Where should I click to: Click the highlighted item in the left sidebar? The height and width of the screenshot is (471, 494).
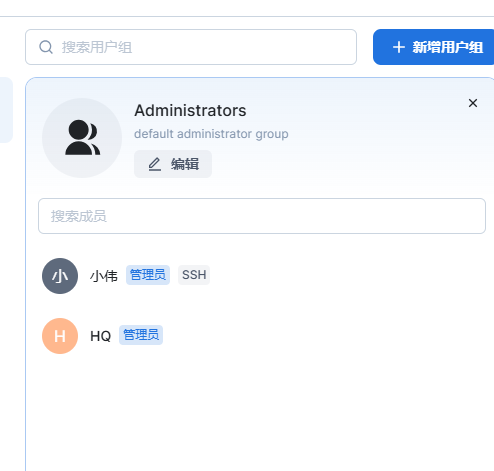click(6, 110)
